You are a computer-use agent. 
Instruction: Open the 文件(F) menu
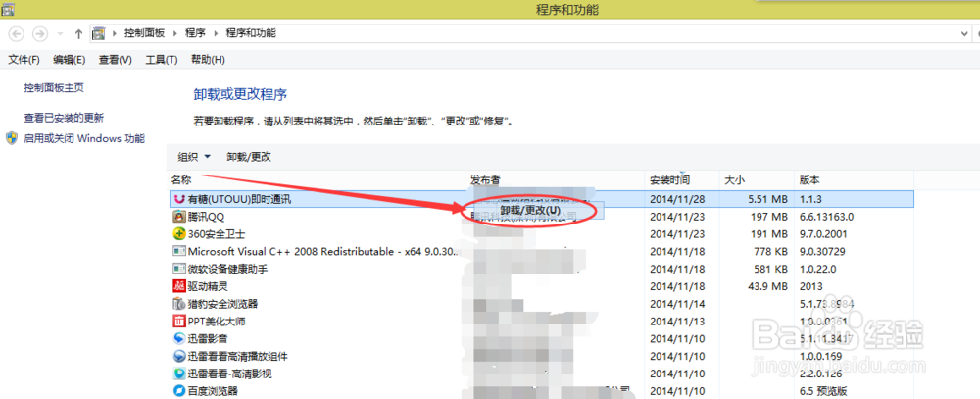[24, 60]
